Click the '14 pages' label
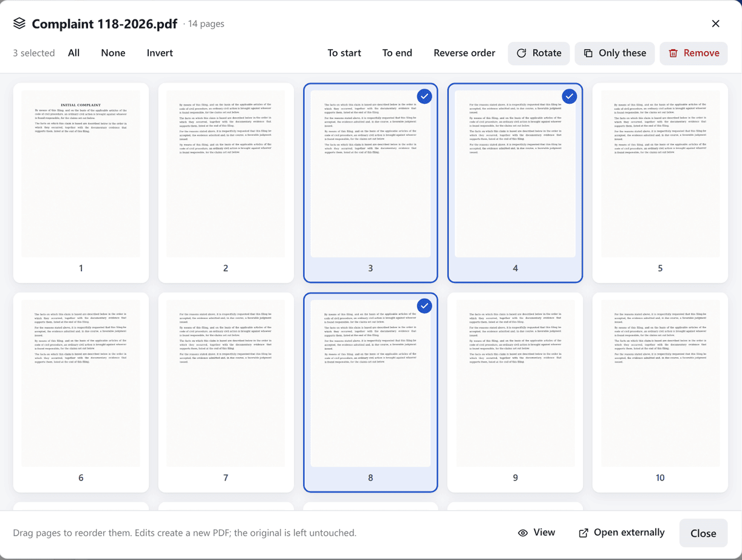This screenshot has width=742, height=560. (x=206, y=24)
